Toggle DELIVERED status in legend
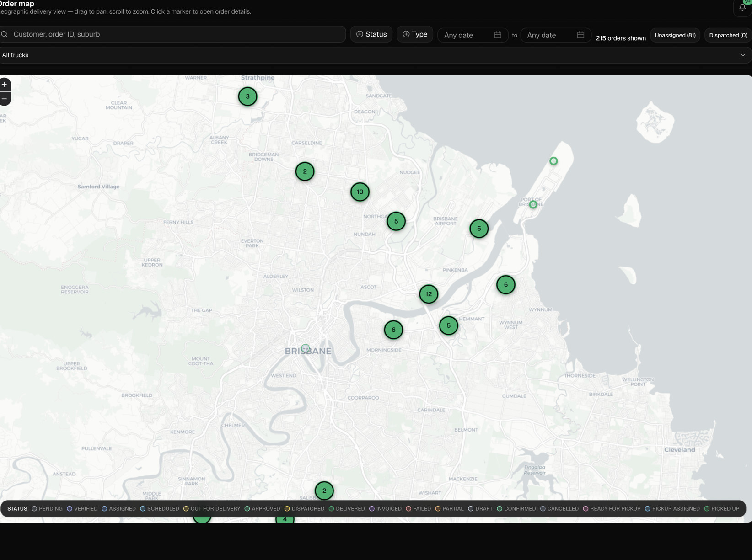The height and width of the screenshot is (560, 752). (347, 509)
